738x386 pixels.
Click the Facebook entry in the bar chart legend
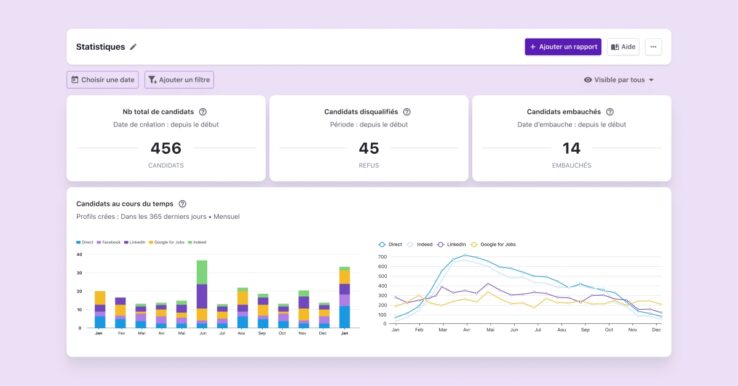[x=109, y=242]
